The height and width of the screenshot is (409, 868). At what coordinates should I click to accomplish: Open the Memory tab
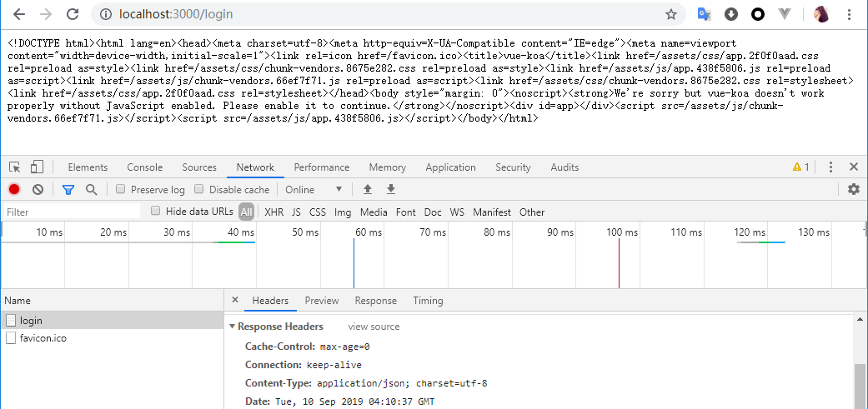(388, 167)
